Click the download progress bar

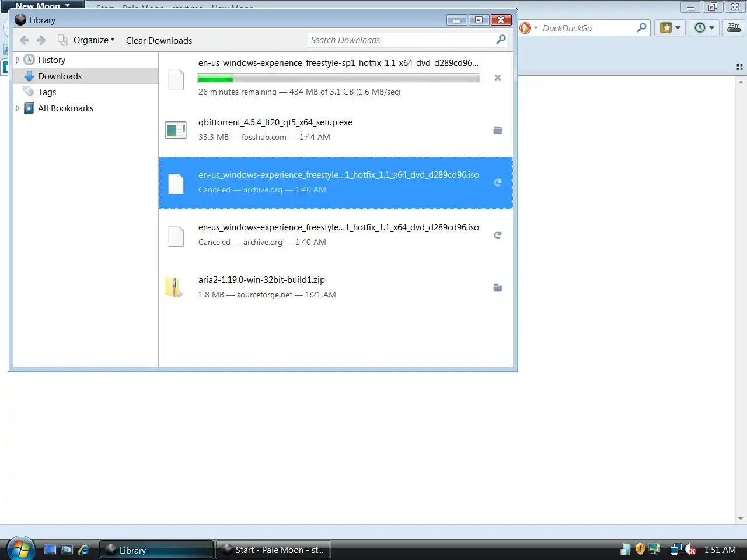pos(338,79)
